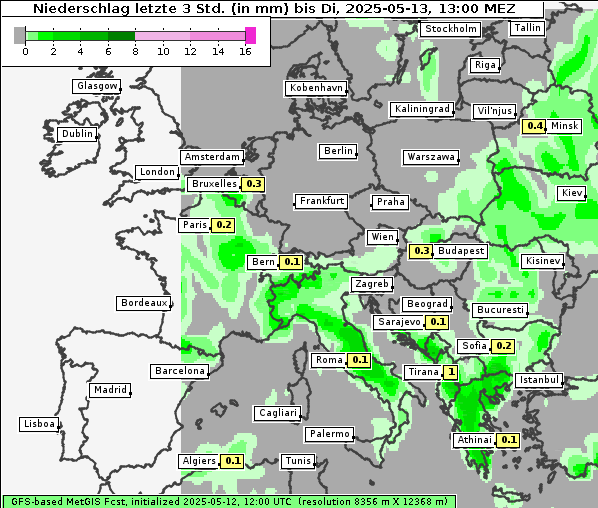Click the Sofia label
The width and height of the screenshot is (598, 508).
click(x=474, y=346)
